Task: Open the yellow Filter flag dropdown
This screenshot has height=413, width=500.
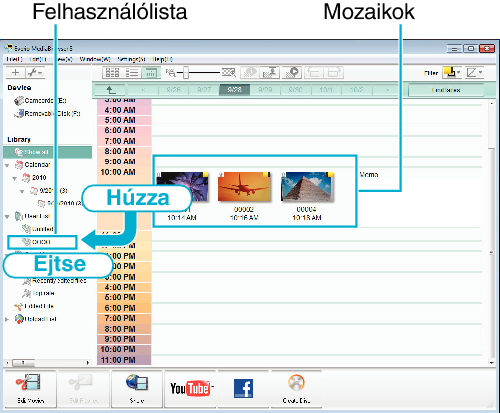Action: (x=452, y=72)
